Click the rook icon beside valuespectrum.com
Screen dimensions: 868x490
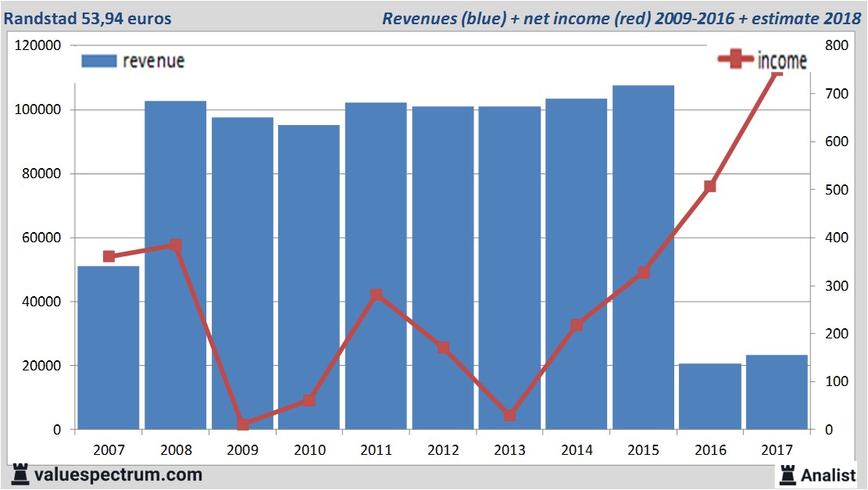pyautogui.click(x=20, y=474)
